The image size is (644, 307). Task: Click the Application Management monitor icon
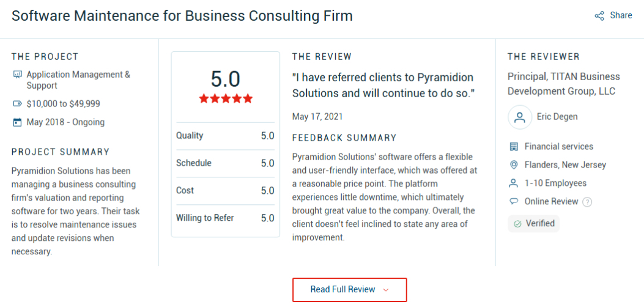tap(17, 75)
